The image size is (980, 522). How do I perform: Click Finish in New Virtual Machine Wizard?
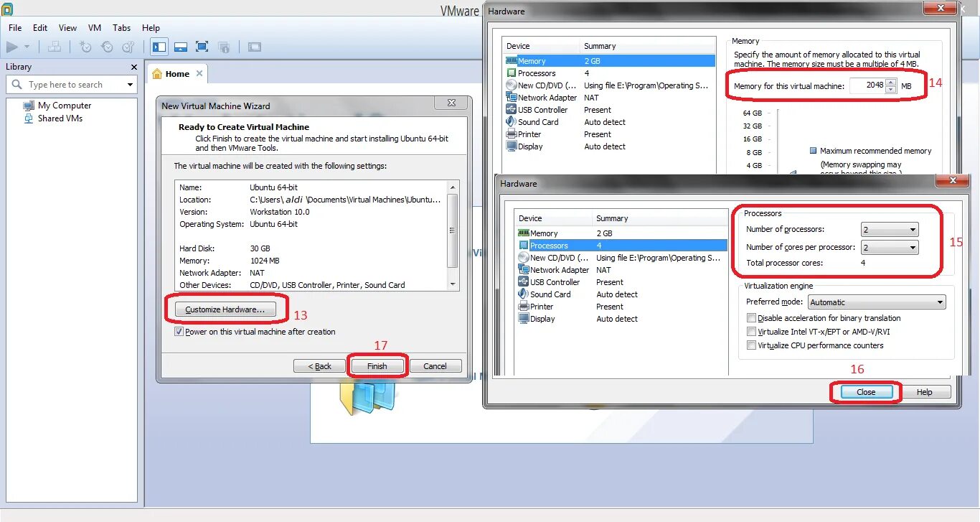tap(377, 366)
